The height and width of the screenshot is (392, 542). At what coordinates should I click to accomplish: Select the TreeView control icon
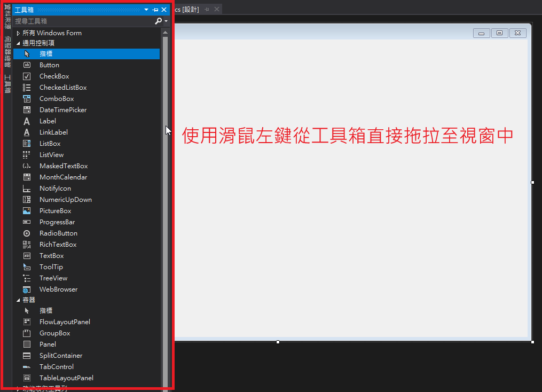click(x=27, y=278)
